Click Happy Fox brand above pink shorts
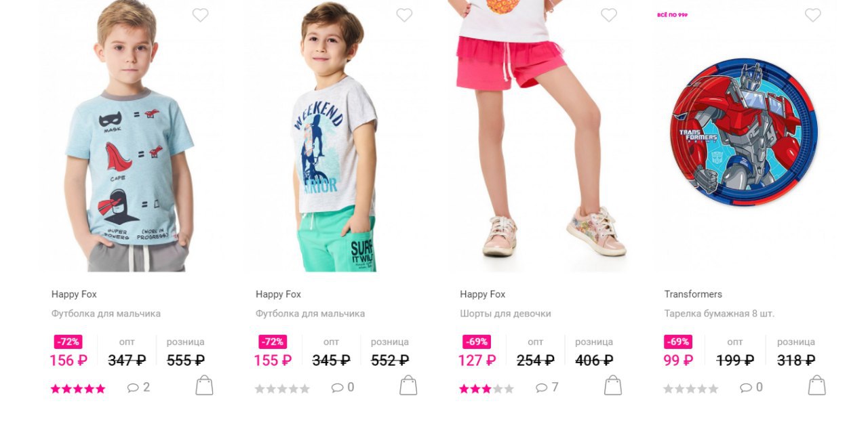The width and height of the screenshot is (868, 435). 483,294
